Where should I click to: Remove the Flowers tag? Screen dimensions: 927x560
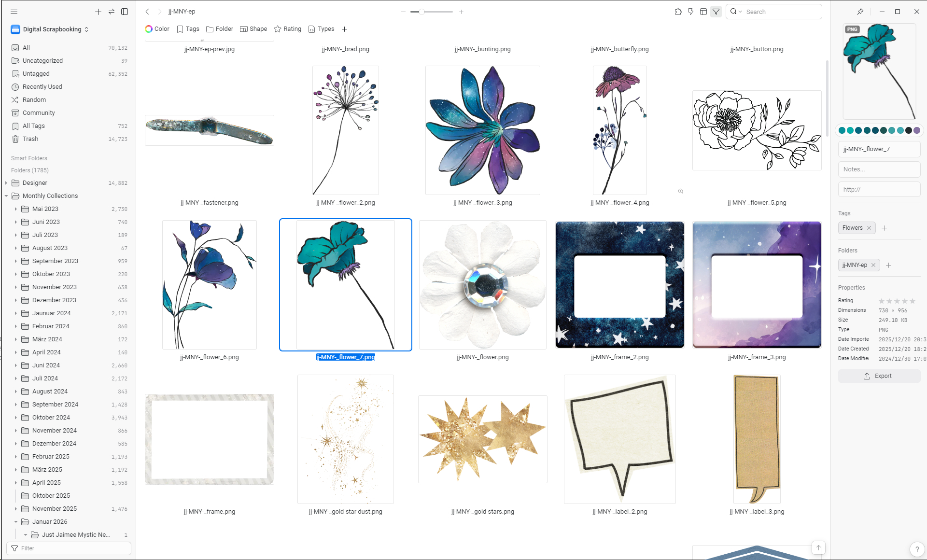[x=869, y=228]
